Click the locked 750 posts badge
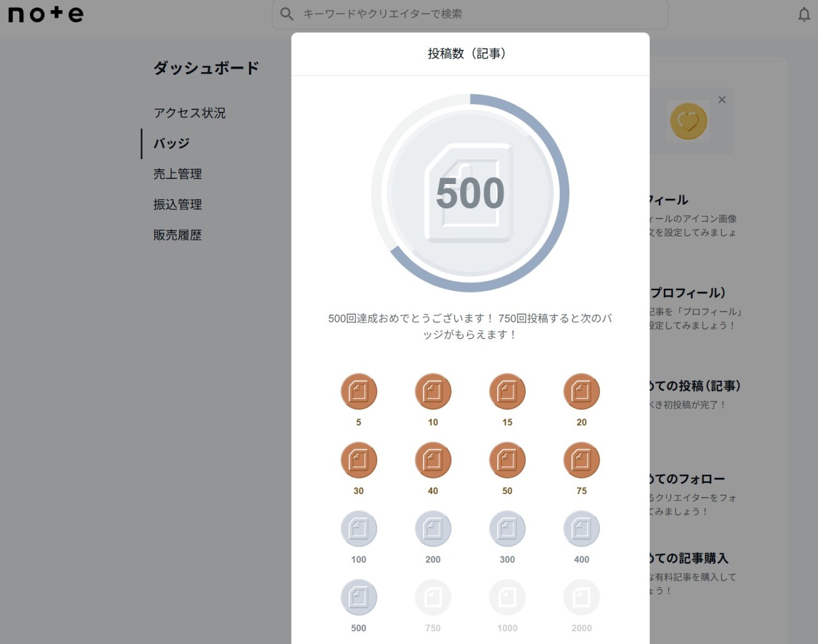 [x=433, y=597]
